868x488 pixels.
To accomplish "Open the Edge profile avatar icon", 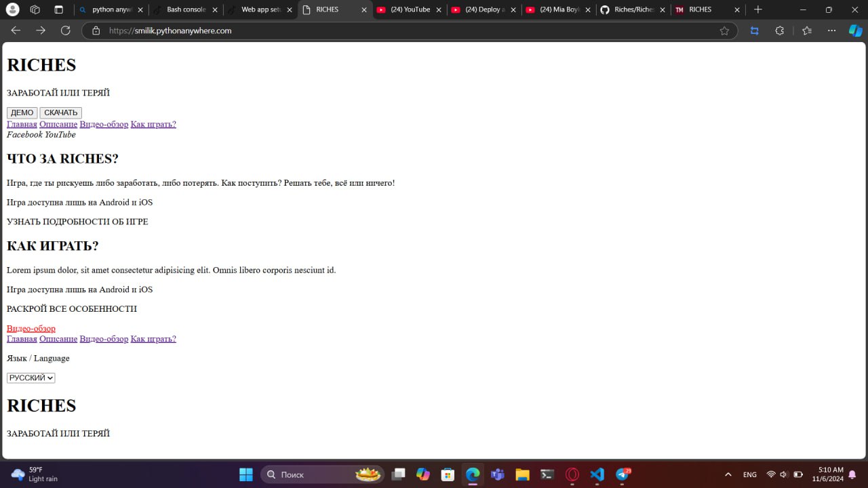I will tap(13, 9).
